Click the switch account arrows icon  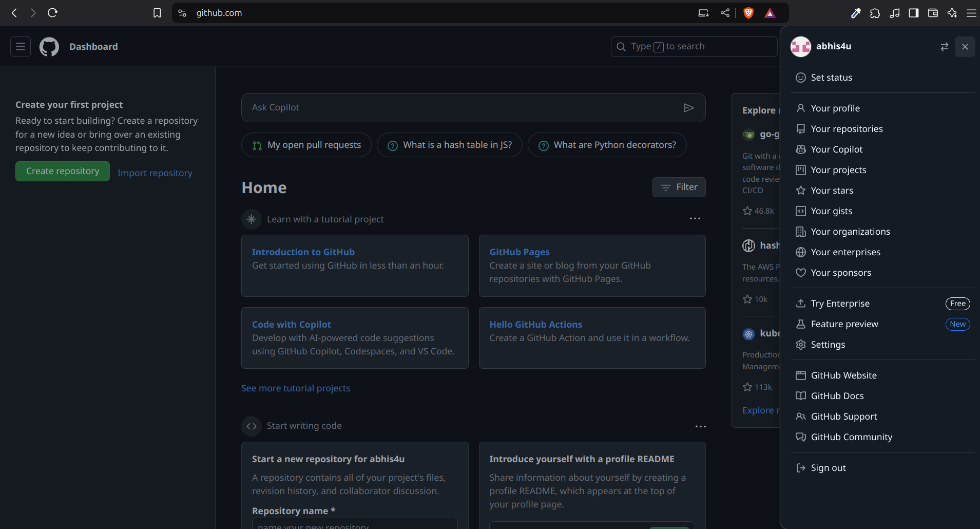pyautogui.click(x=944, y=47)
